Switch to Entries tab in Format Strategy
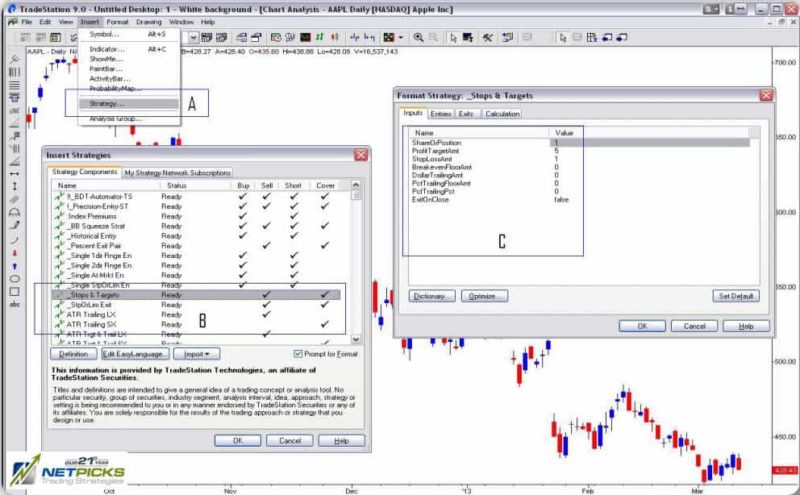Screen dimensions: 800x495 pos(441,114)
